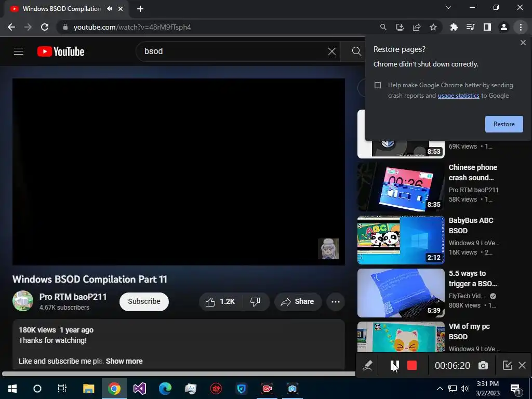Clear the bsod search text
532x399 pixels.
pyautogui.click(x=332, y=51)
